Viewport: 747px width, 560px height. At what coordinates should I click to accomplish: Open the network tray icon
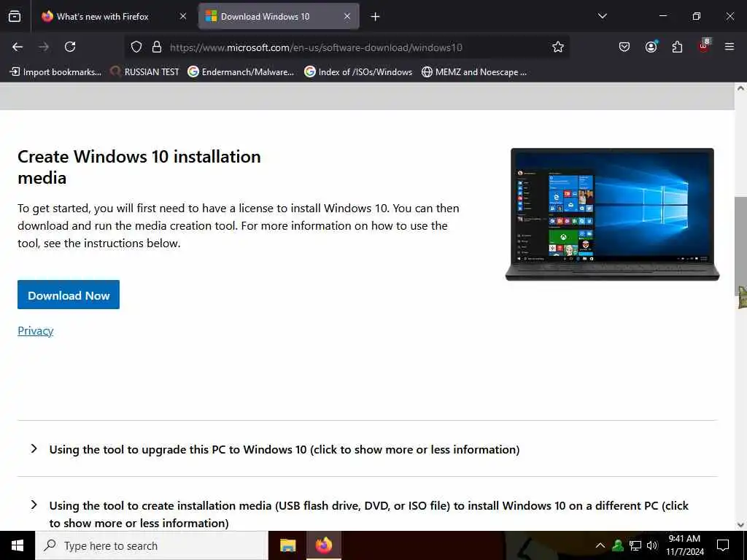(x=635, y=545)
